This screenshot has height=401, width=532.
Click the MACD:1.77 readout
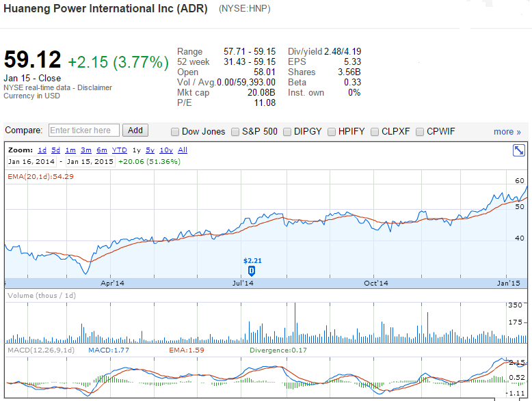[109, 350]
